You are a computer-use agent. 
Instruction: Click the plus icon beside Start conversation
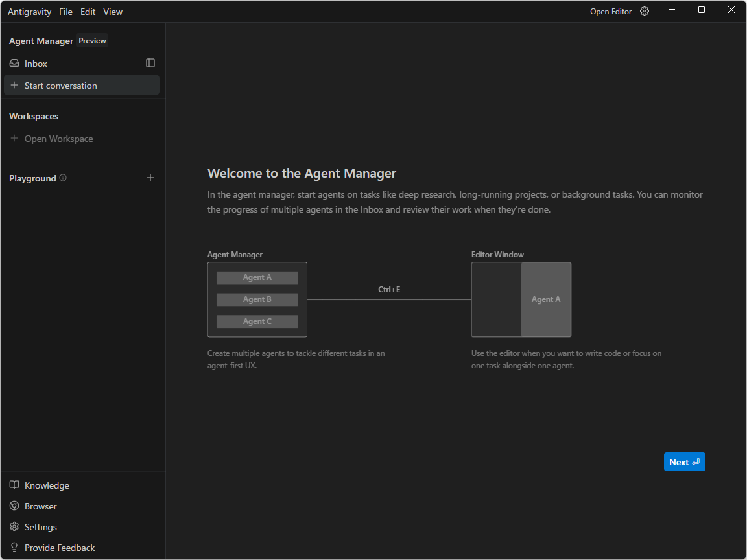click(x=14, y=86)
